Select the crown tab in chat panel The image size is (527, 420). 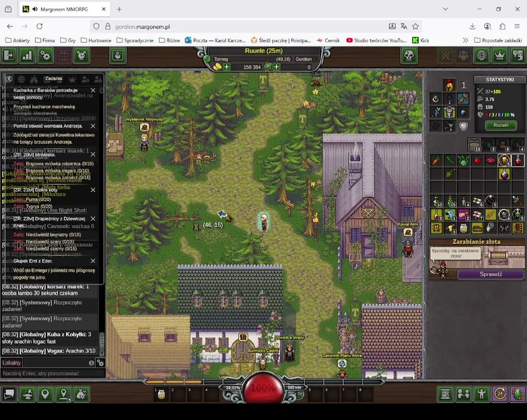(x=72, y=79)
